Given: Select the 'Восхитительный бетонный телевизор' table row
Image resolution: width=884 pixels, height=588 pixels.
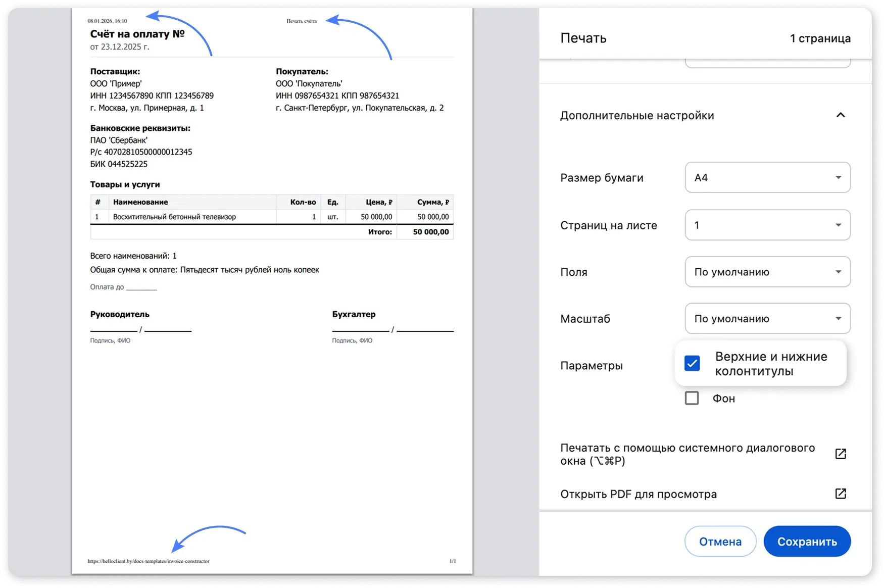Looking at the screenshot, I should point(174,217).
